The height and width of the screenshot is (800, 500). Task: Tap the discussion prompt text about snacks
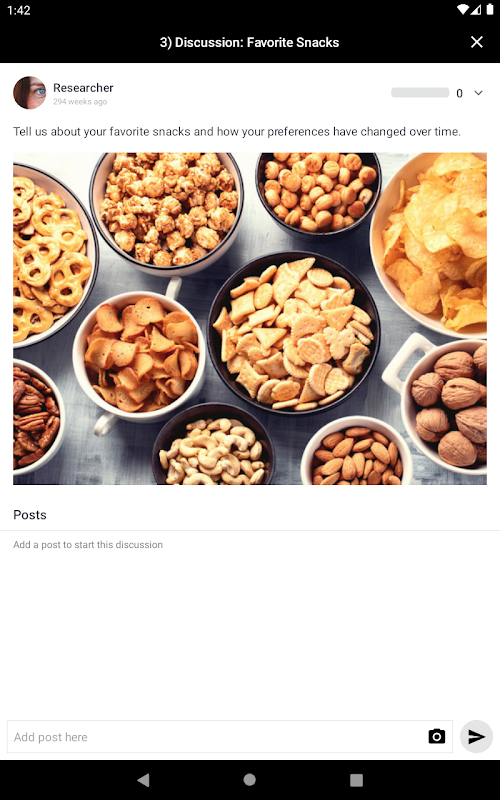[237, 132]
